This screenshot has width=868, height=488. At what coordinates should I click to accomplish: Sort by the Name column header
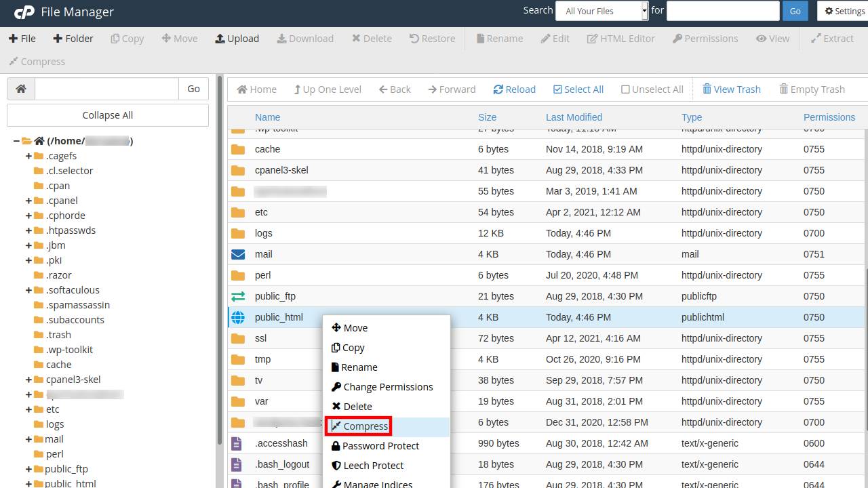(267, 117)
